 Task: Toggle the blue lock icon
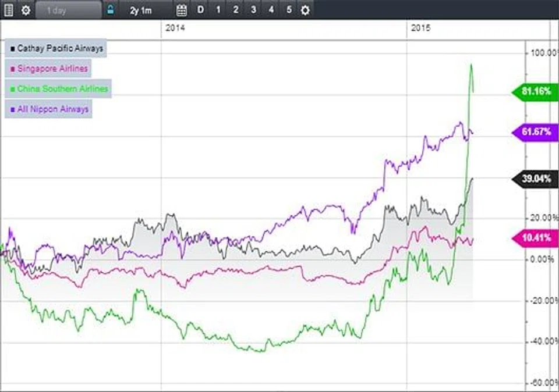[x=111, y=10]
